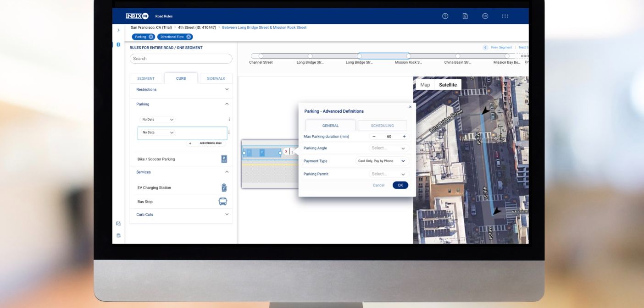
Task: Collapse the Parking section
Action: pyautogui.click(x=226, y=104)
